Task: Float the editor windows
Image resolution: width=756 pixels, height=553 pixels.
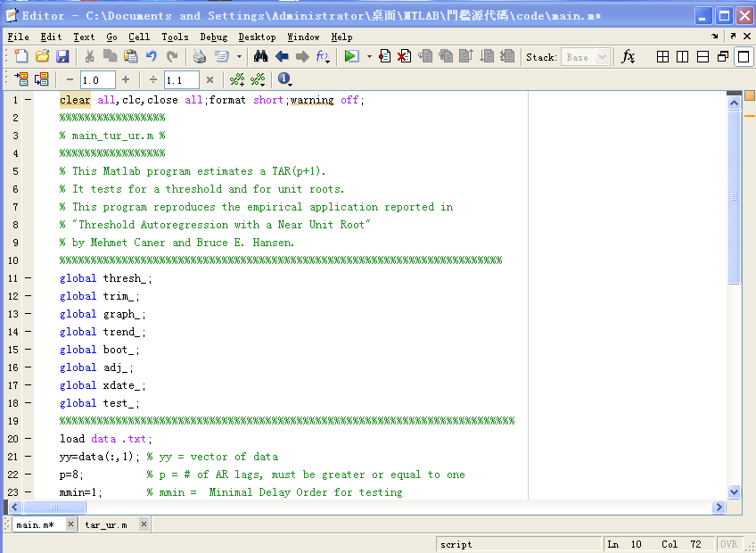Action: [x=723, y=57]
